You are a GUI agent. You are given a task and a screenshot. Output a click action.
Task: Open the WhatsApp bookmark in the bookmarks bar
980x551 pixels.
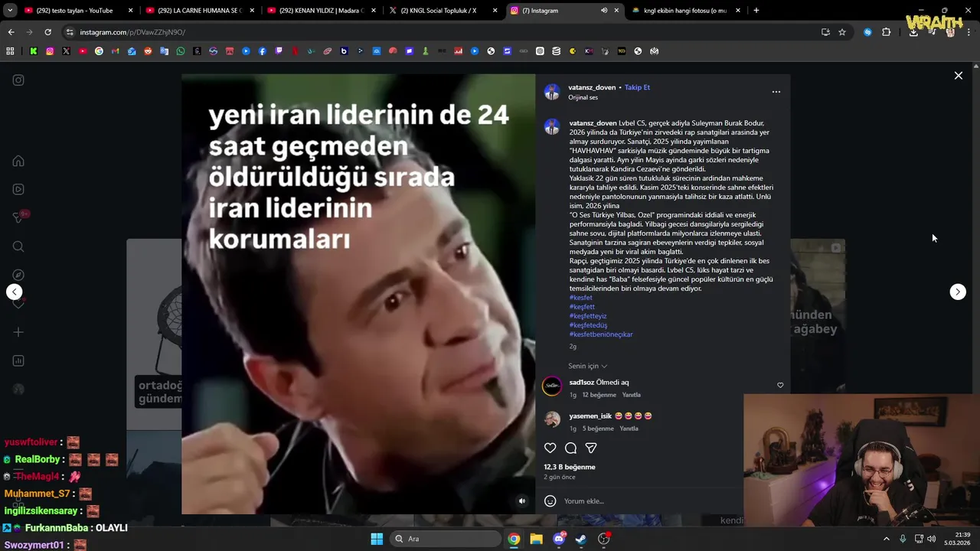[181, 51]
